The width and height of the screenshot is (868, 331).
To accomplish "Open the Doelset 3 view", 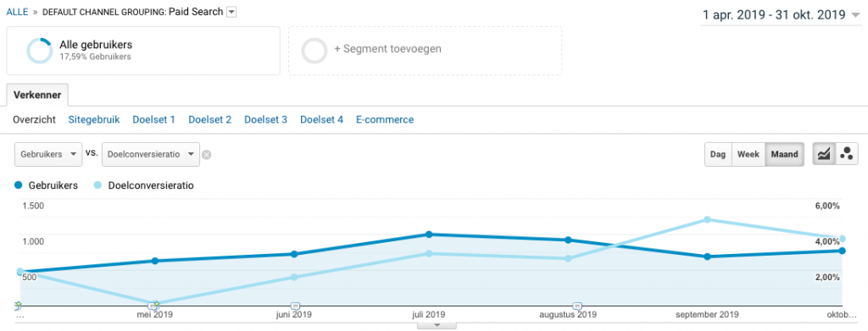I will [x=265, y=119].
